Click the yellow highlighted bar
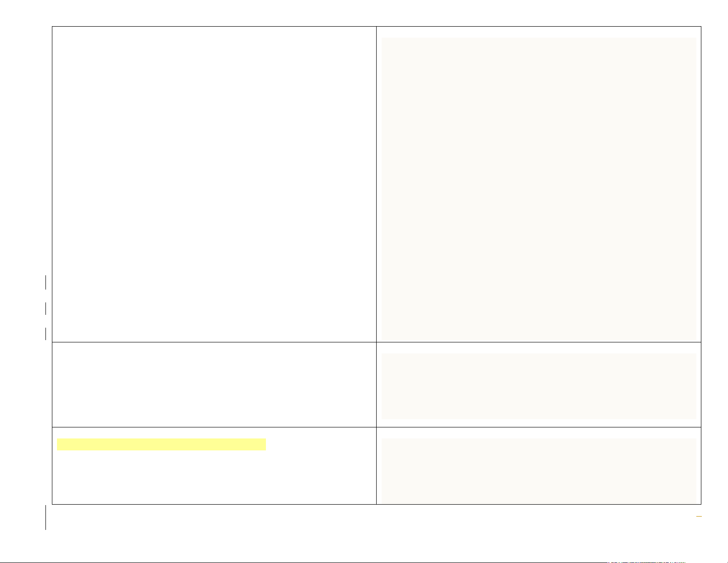Screen dimensions: 728x563 161,444
